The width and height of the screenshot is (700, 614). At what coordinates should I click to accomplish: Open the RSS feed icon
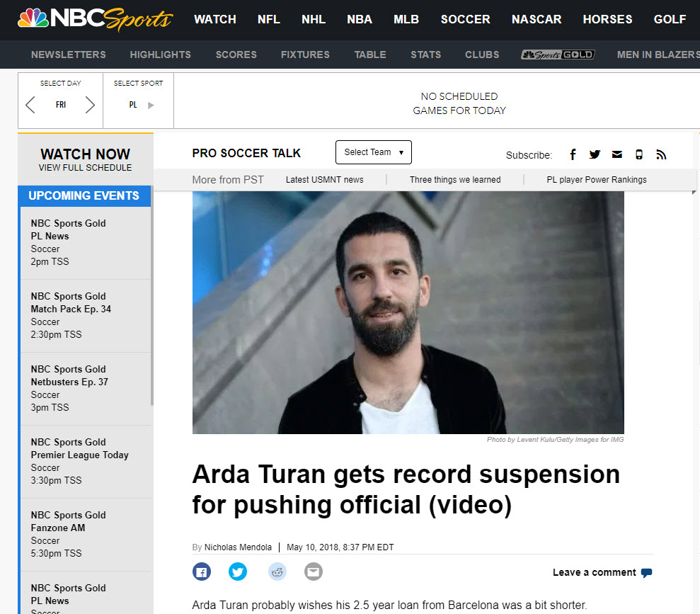[x=661, y=154]
